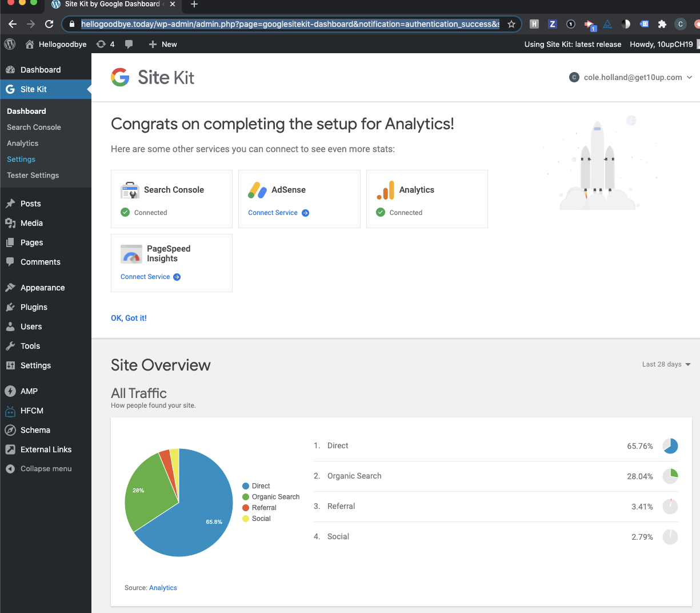700x613 pixels.
Task: Open Users in the sidebar
Action: click(46, 327)
